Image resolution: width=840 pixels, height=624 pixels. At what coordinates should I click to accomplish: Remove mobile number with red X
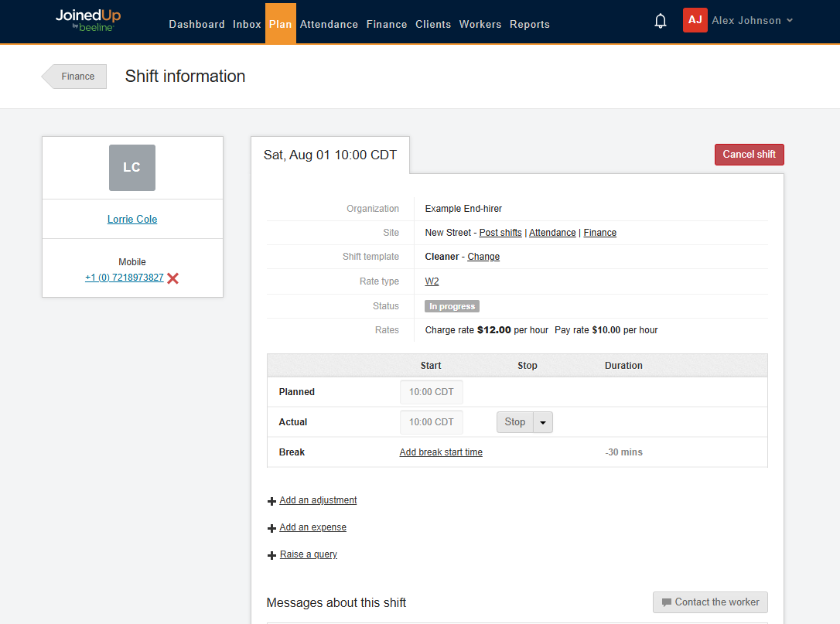172,278
